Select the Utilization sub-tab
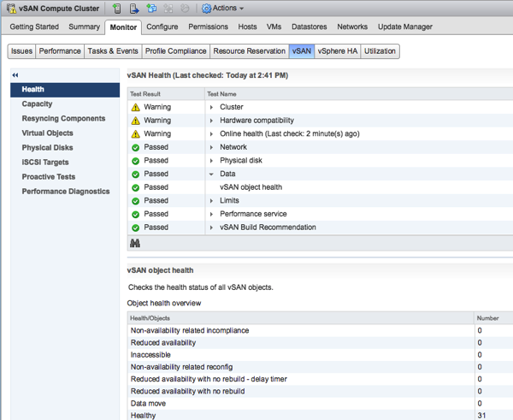This screenshot has width=513, height=420. click(x=380, y=51)
